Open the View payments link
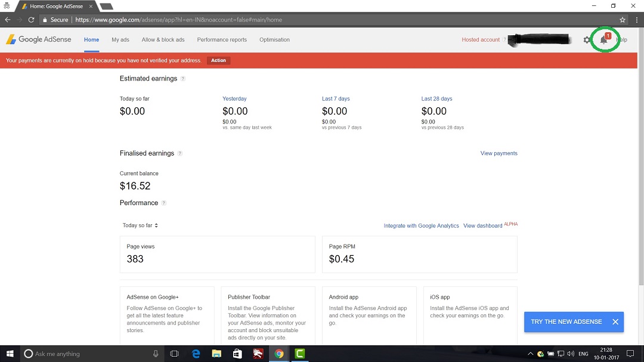The image size is (644, 362). (x=499, y=153)
